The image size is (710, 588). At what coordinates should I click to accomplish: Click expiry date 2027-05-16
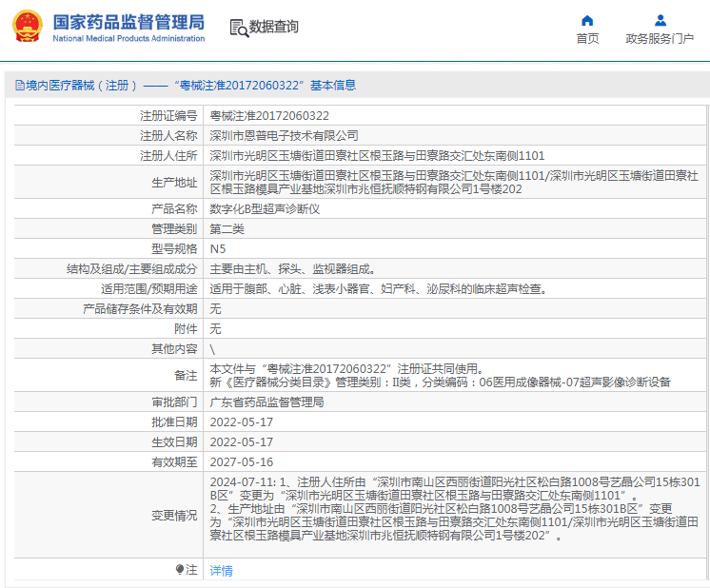click(x=242, y=462)
